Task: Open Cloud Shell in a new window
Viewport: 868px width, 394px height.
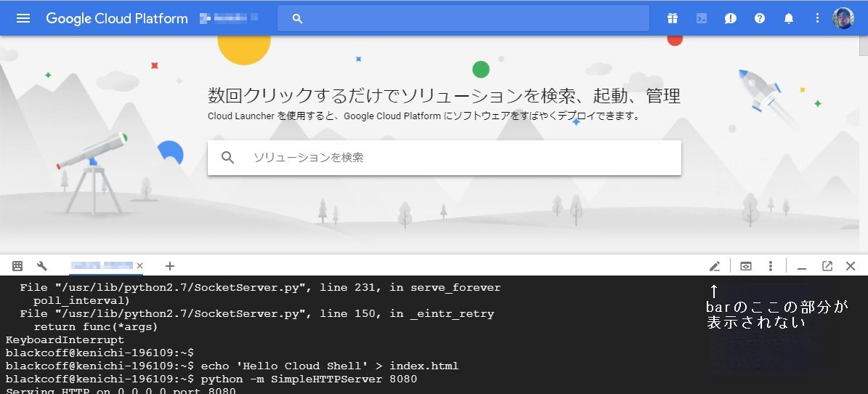Action: [827, 266]
